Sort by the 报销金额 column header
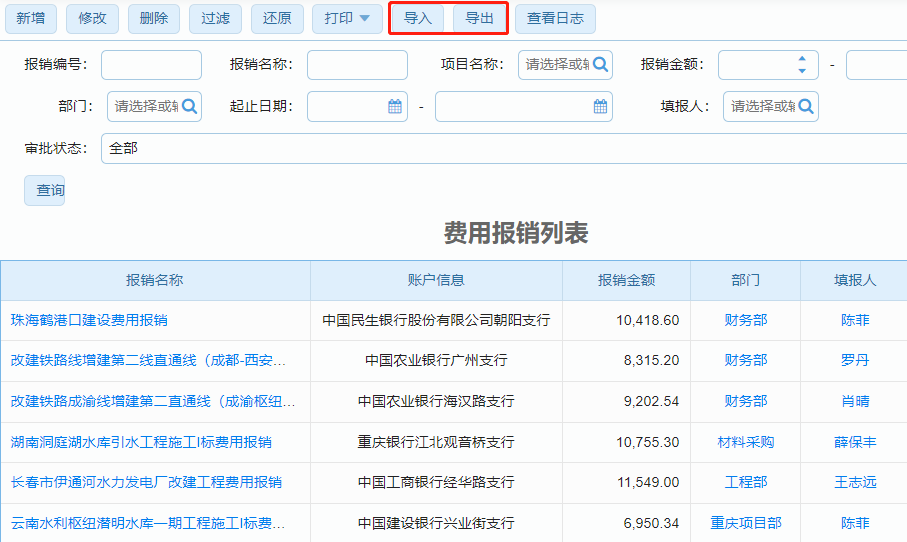This screenshot has height=542, width=907. pos(626,280)
